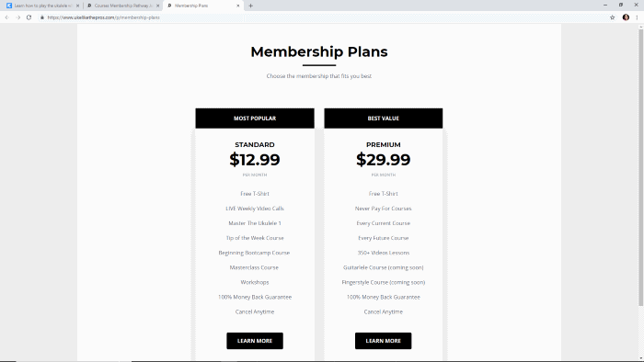Image resolution: width=644 pixels, height=362 pixels.
Task: Open the Chrome three-dot menu
Action: [x=637, y=17]
